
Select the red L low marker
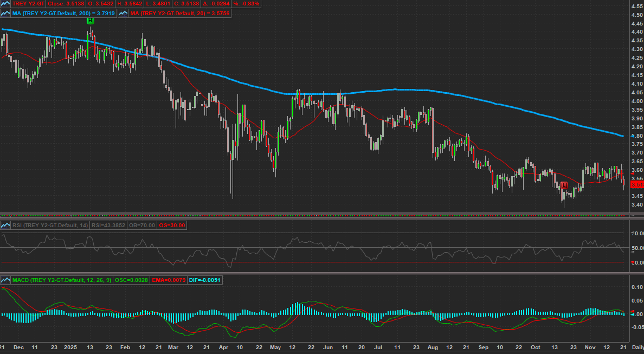click(x=564, y=185)
